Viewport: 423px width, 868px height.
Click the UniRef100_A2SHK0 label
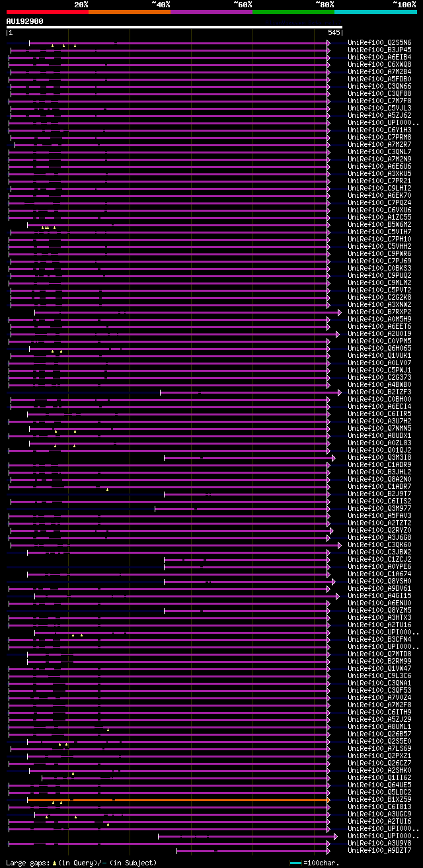[x=379, y=771]
